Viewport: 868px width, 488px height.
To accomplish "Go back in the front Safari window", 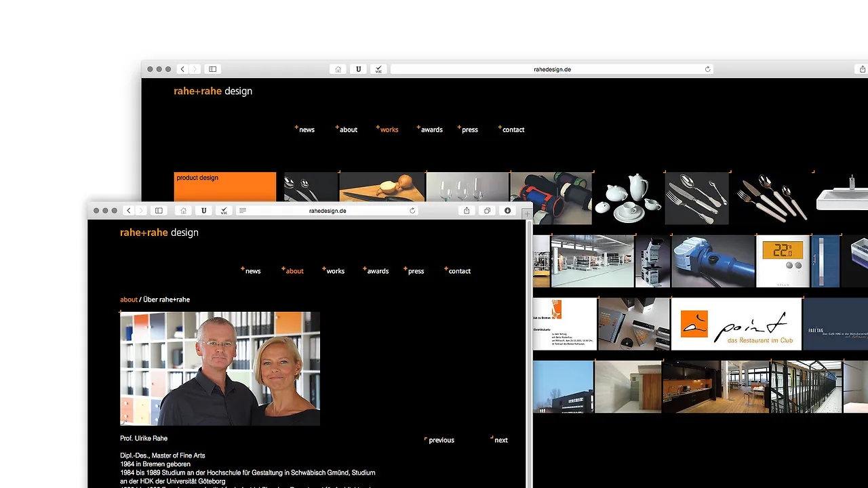I will [129, 211].
